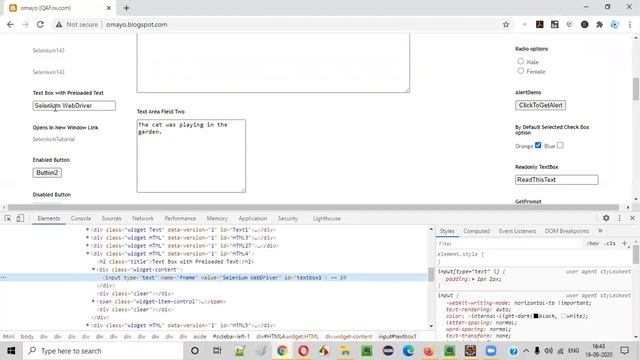
Task: Open the Extensions puzzle icon
Action: (x=599, y=24)
